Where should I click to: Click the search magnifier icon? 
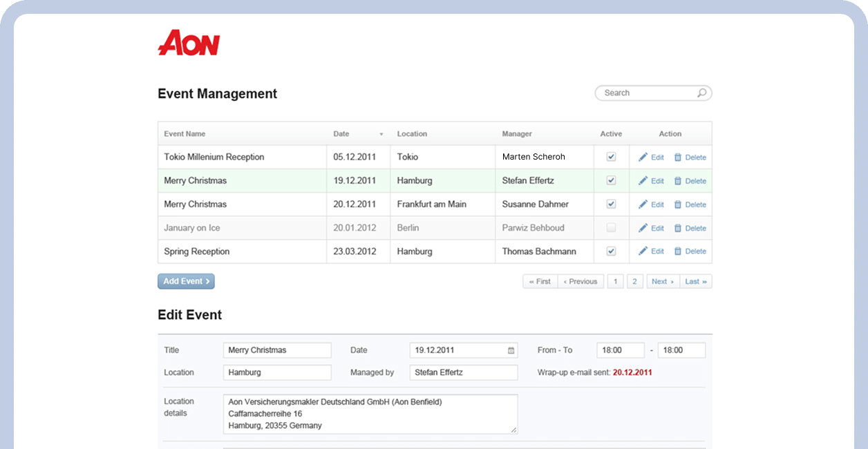click(701, 93)
